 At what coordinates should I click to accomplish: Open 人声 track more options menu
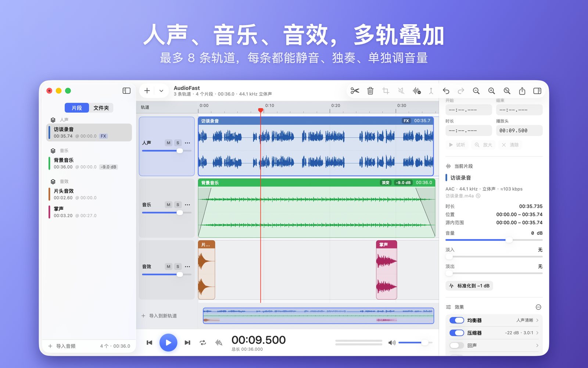click(x=187, y=143)
